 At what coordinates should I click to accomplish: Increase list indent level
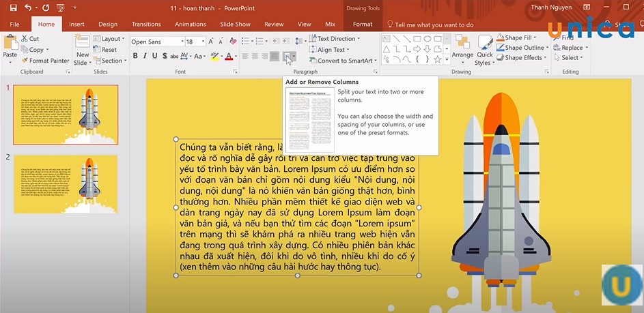[x=286, y=41]
